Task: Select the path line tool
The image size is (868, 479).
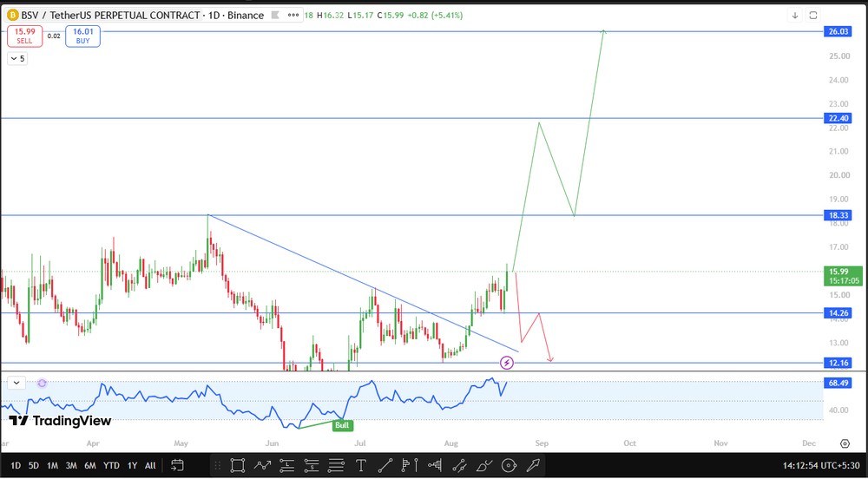Action: (262, 465)
